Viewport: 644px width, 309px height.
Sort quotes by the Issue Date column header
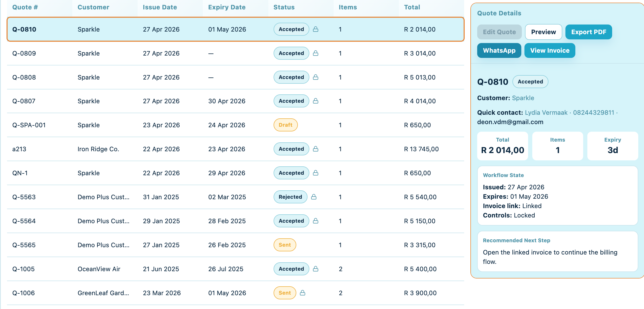coord(159,7)
